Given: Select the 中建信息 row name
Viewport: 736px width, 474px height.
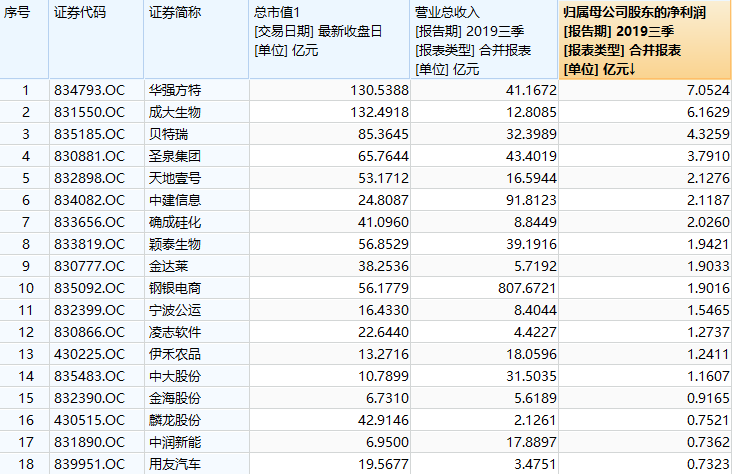Looking at the screenshot, I should (x=175, y=200).
